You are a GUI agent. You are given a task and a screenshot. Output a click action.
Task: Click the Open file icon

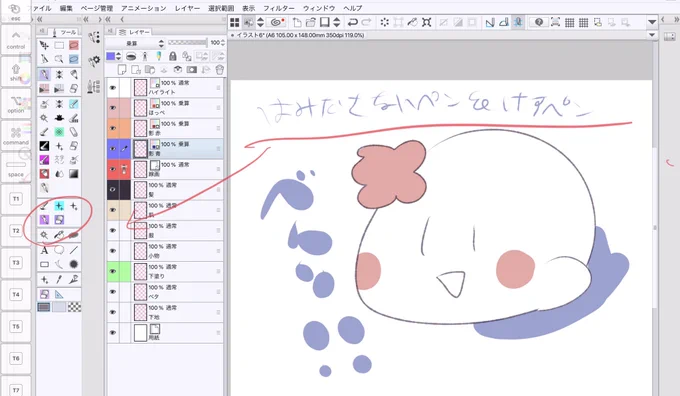(311, 22)
